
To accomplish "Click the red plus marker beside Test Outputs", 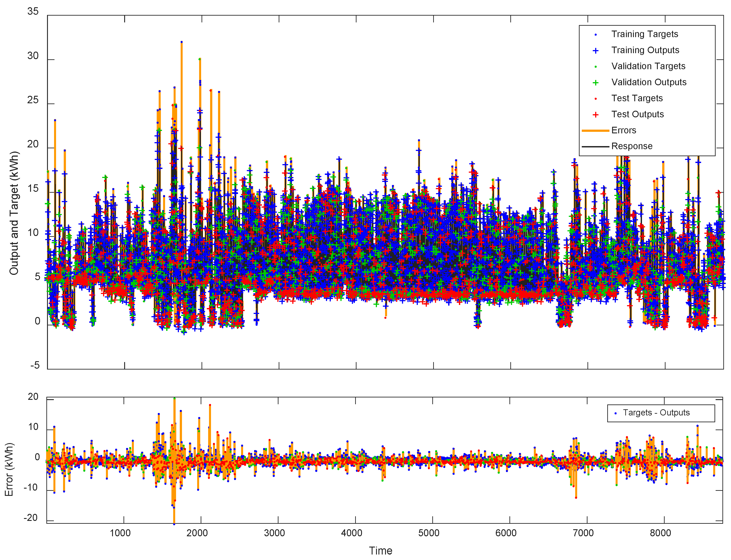I will point(596,115).
